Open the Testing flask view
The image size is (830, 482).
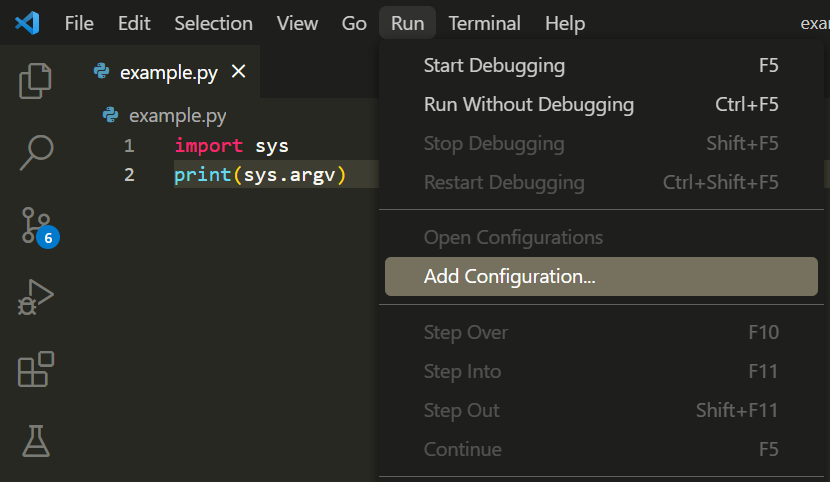point(36,441)
